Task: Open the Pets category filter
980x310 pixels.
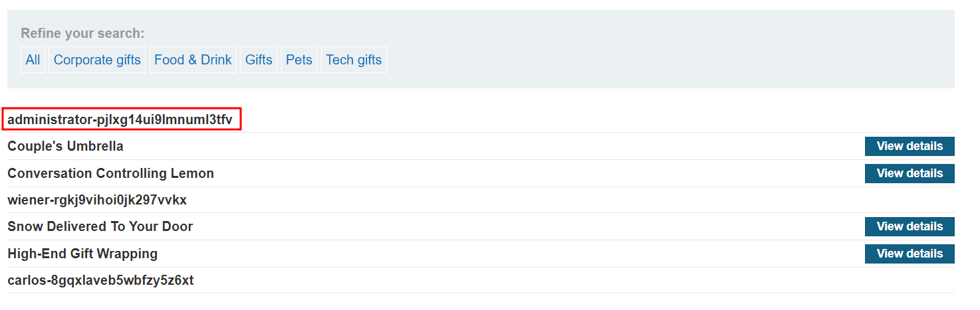Action: [299, 60]
